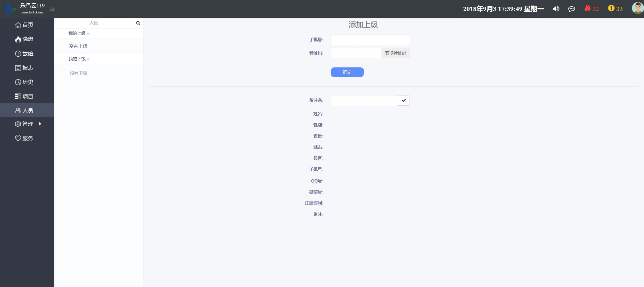Screen dimensions: 644x287
Task: Open the messages chat bubble icon
Action: 572,9
